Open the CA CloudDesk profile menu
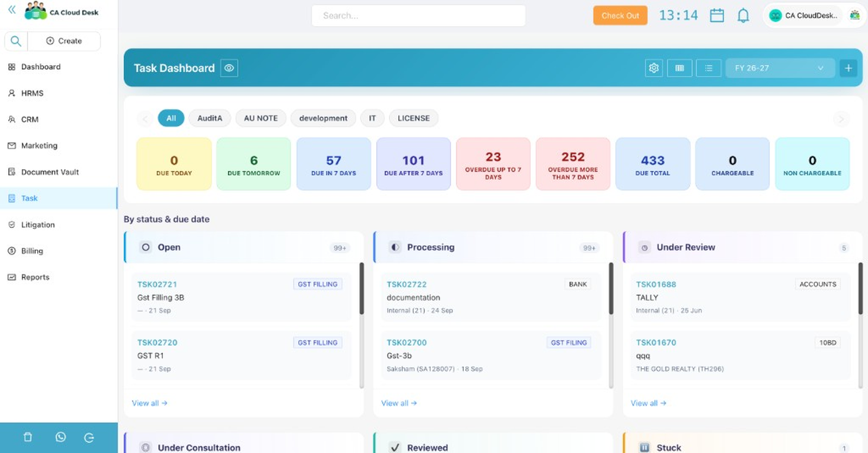Screen dimensions: 868x453 pos(803,15)
